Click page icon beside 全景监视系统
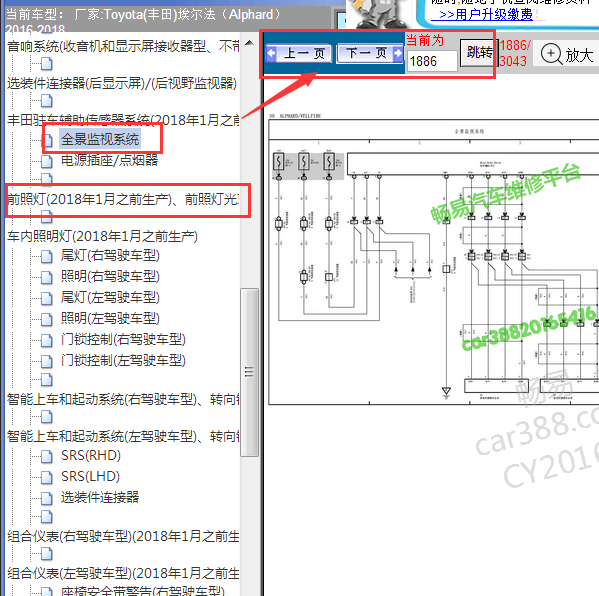The image size is (599, 596). (47, 141)
